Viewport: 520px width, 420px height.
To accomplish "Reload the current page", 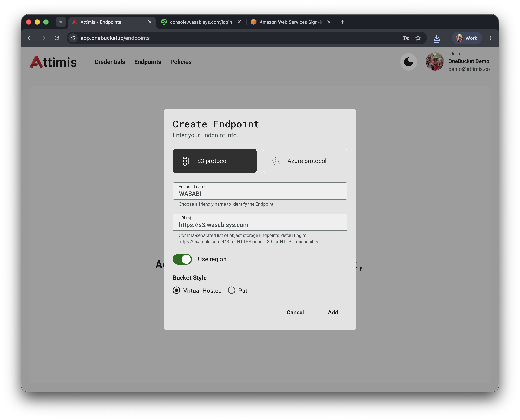I will pos(57,38).
